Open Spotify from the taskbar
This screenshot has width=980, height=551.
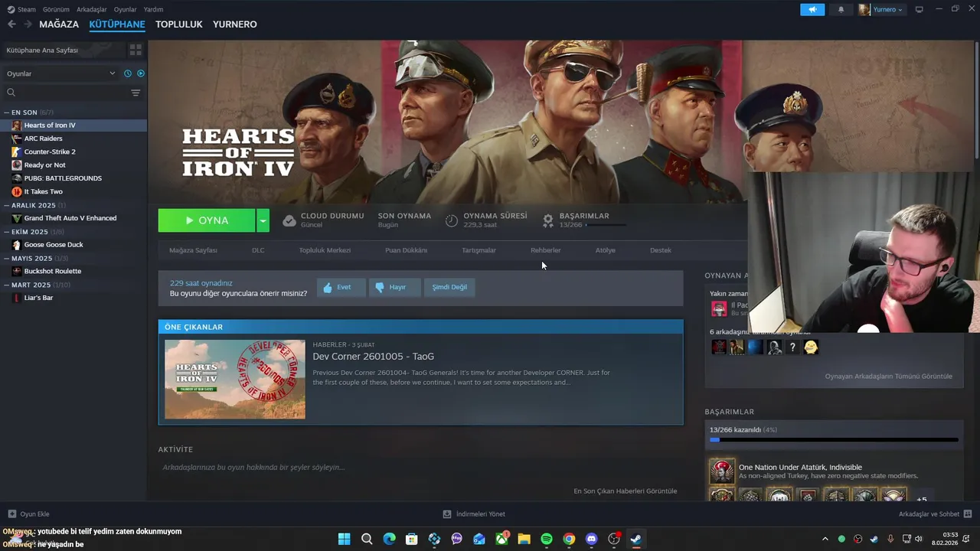(x=547, y=539)
